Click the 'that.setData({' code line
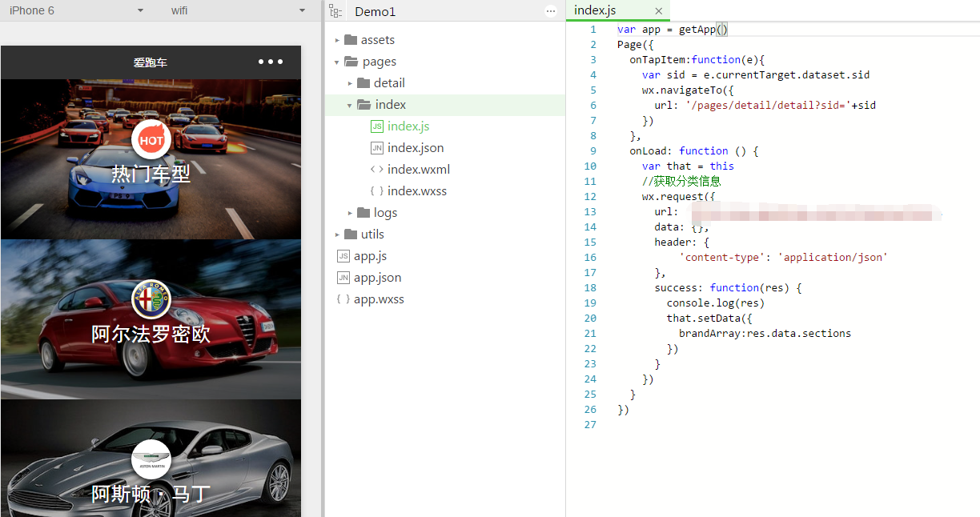Viewport: 980px width, 517px height. click(x=709, y=318)
